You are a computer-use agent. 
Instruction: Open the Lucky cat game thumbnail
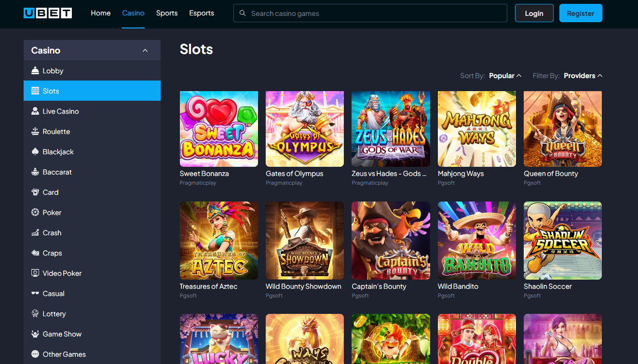tap(219, 339)
